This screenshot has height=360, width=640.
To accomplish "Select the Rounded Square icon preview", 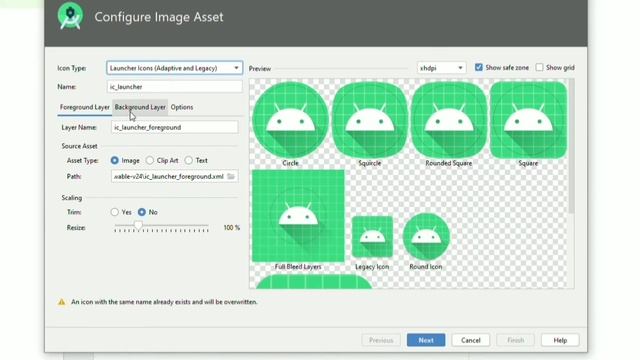I will 449,120.
